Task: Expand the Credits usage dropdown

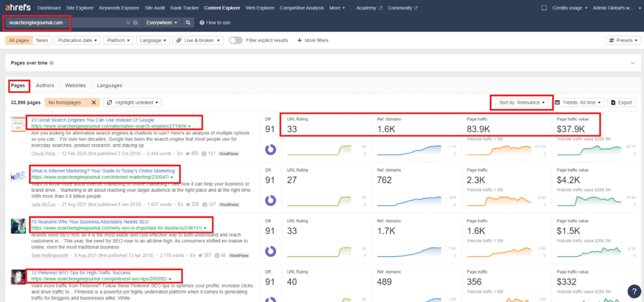Action: click(x=570, y=8)
